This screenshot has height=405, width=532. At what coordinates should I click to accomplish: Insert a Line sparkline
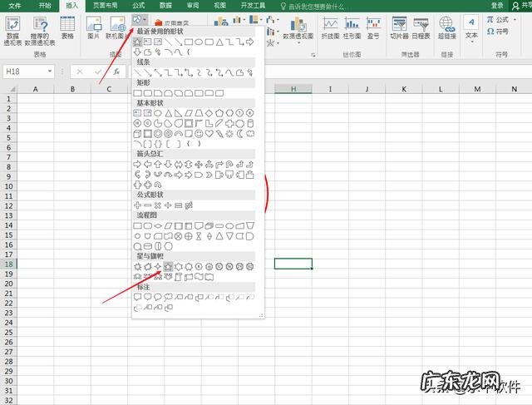point(330,27)
